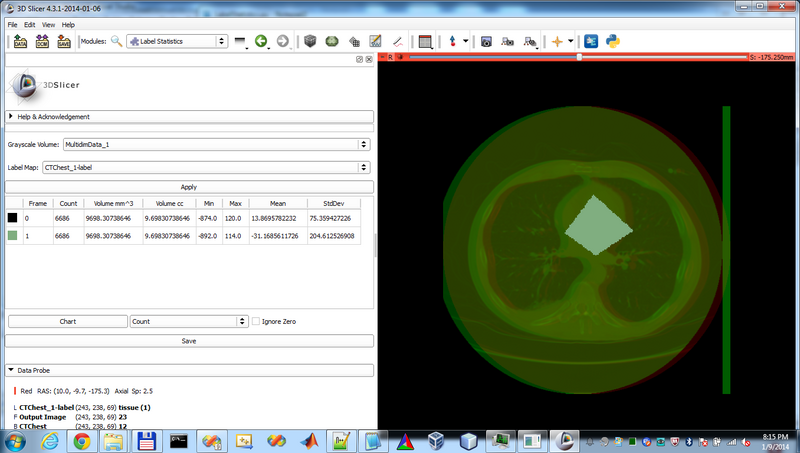This screenshot has width=800, height=453.
Task: Open the chart option Count dropdown
Action: pos(189,321)
